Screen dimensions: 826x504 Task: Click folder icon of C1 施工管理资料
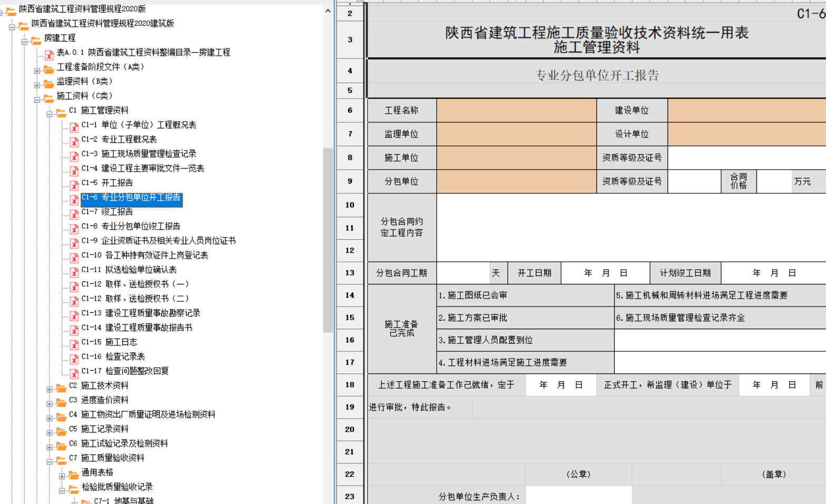(62, 112)
